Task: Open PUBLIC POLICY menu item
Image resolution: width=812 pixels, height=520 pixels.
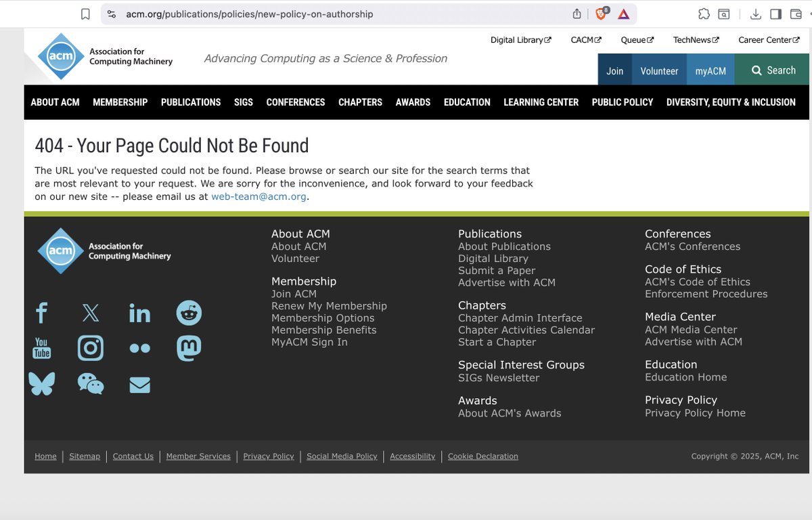Action: pos(623,102)
